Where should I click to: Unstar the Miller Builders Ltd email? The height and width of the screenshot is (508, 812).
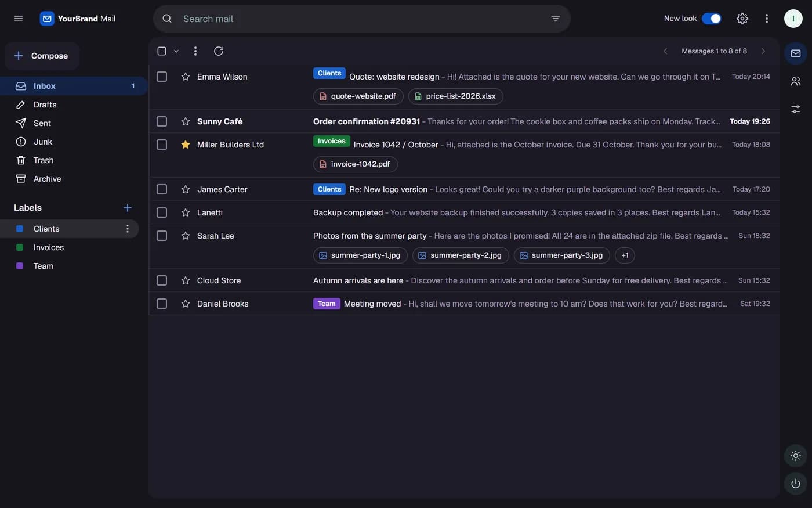(x=186, y=145)
